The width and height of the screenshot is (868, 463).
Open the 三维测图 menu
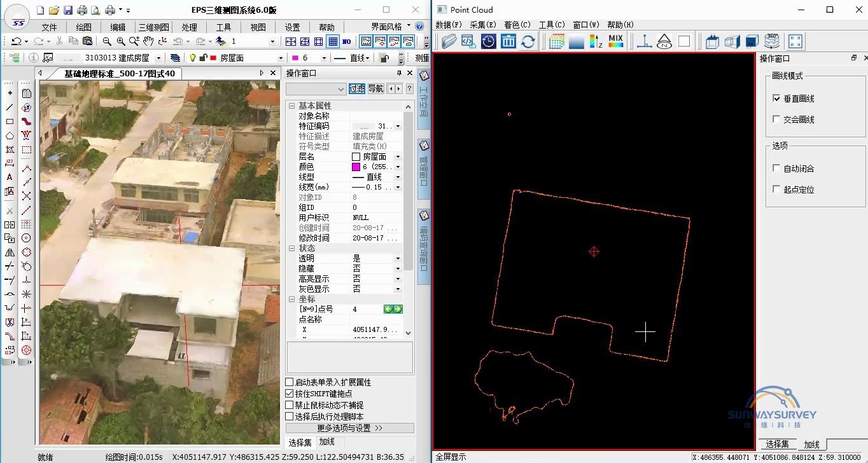[155, 27]
